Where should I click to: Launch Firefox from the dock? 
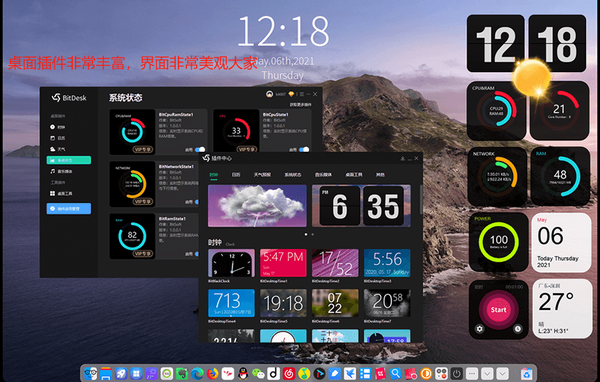click(x=212, y=373)
